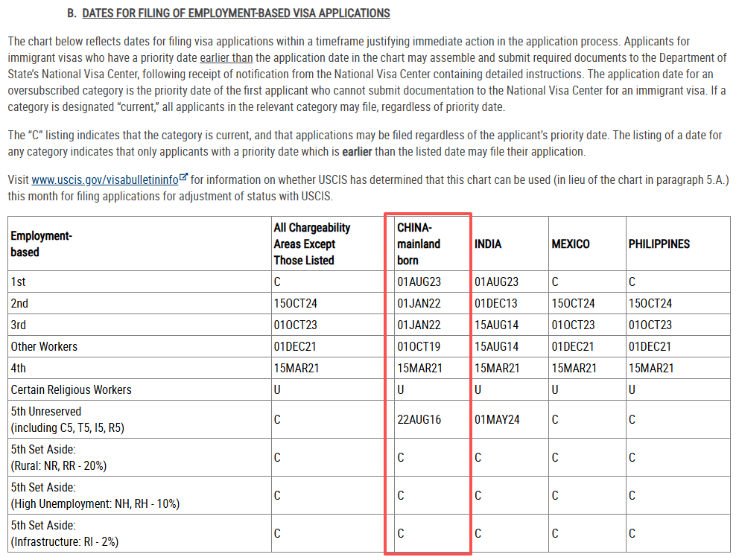739x560 pixels.
Task: Click the underlined 'earlier than' text
Action: [226, 57]
